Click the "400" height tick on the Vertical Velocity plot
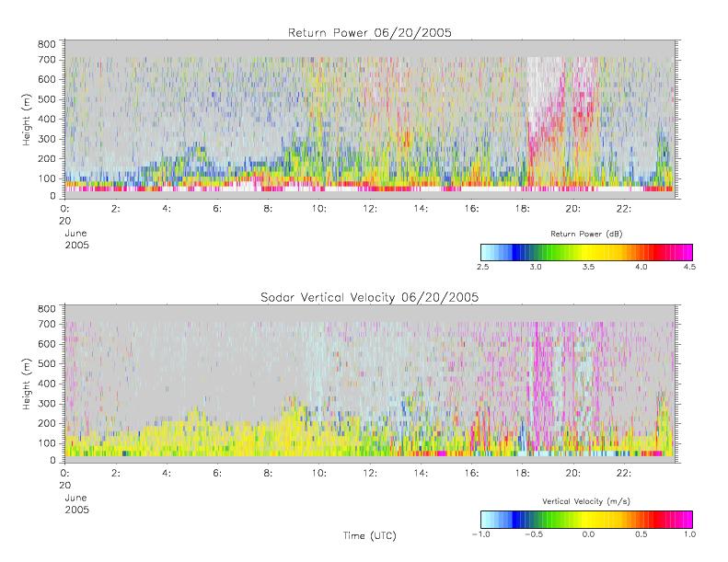The width and height of the screenshot is (728, 562). click(46, 384)
